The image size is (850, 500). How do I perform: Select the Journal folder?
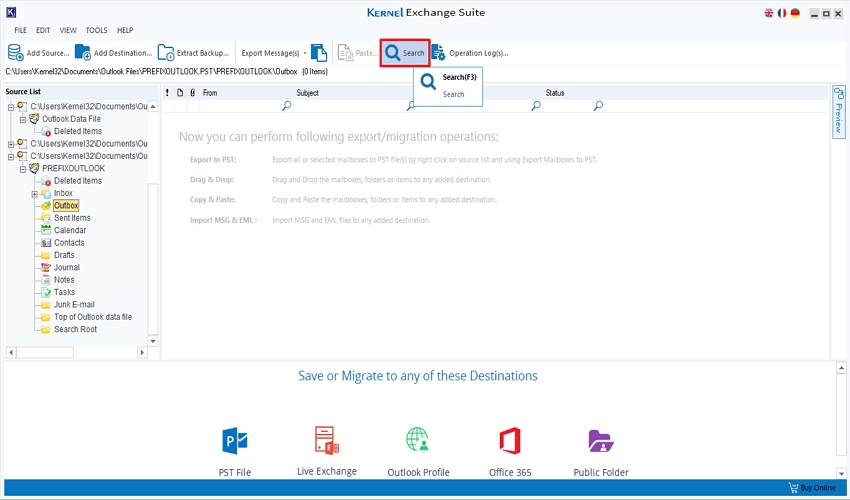coord(67,267)
